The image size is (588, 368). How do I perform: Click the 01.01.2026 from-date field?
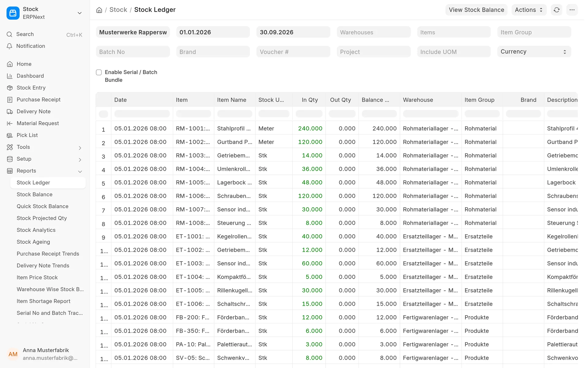[213, 32]
